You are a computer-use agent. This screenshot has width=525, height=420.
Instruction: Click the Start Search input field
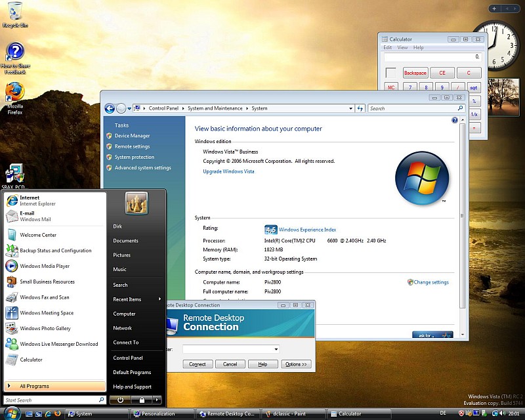point(55,400)
